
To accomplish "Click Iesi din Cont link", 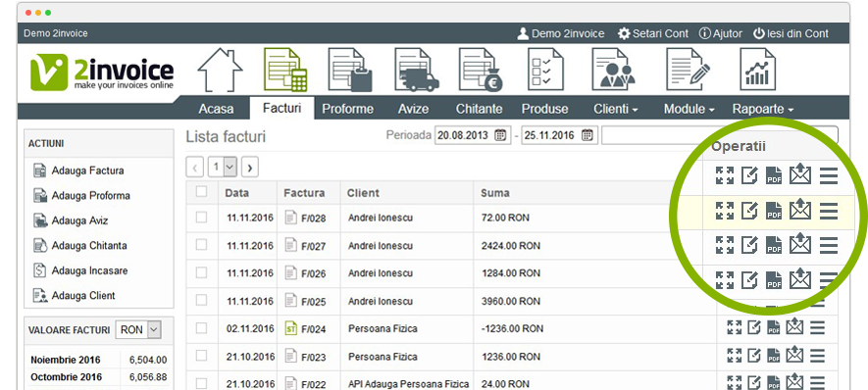I will (791, 33).
